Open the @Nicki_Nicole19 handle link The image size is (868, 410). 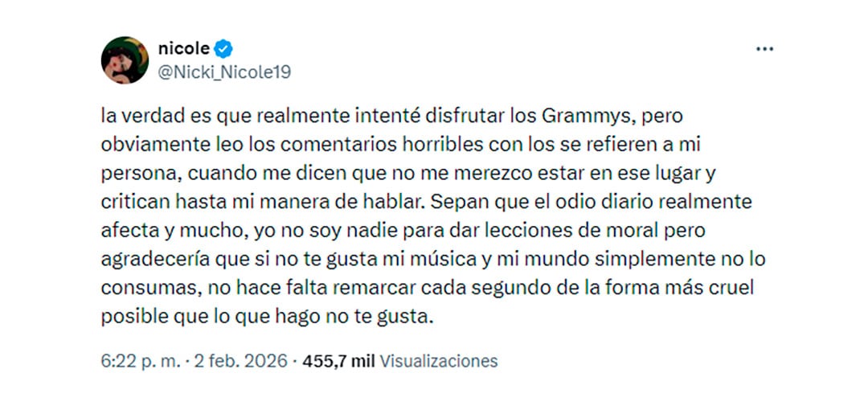pyautogui.click(x=224, y=72)
